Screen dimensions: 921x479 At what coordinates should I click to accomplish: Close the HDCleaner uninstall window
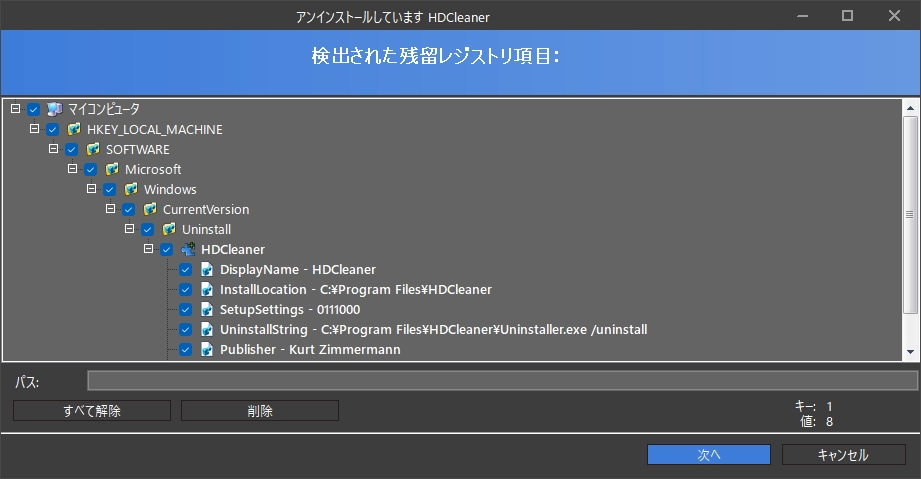(894, 16)
